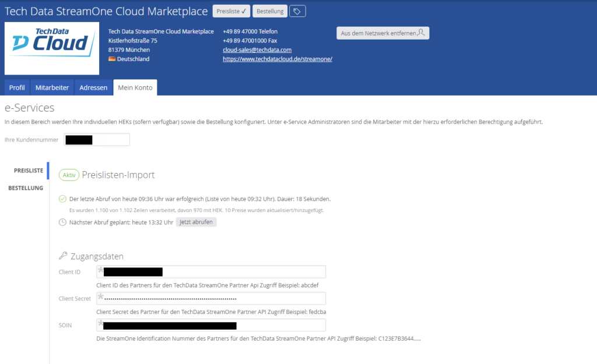
Task: Select the Mein Konto tab
Action: click(x=135, y=87)
